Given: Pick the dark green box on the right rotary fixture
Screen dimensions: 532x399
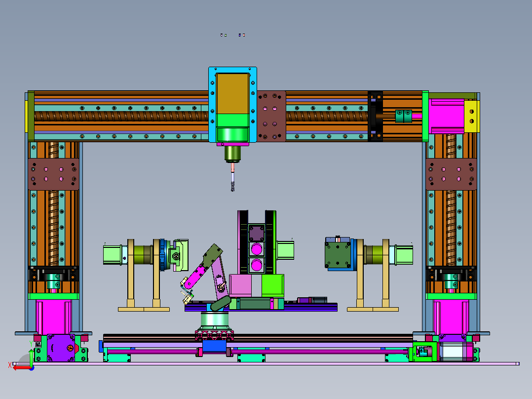Looking at the screenshot, I should tap(338, 255).
